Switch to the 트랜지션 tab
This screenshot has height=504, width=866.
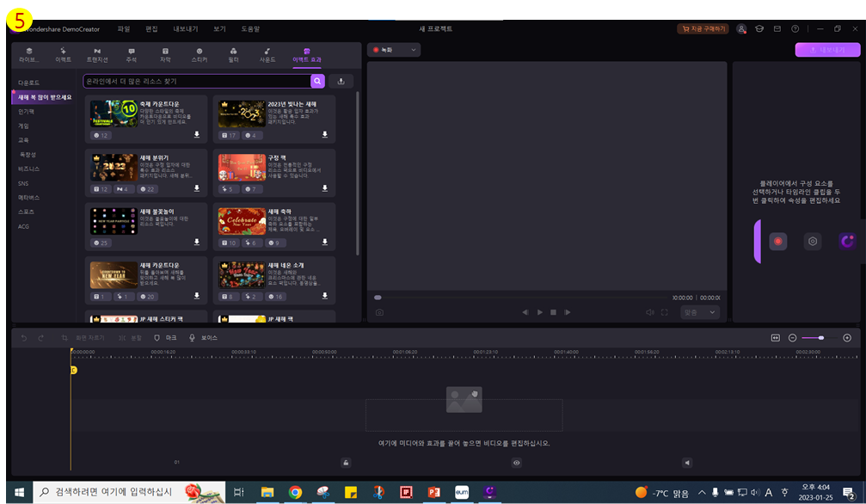(x=97, y=55)
